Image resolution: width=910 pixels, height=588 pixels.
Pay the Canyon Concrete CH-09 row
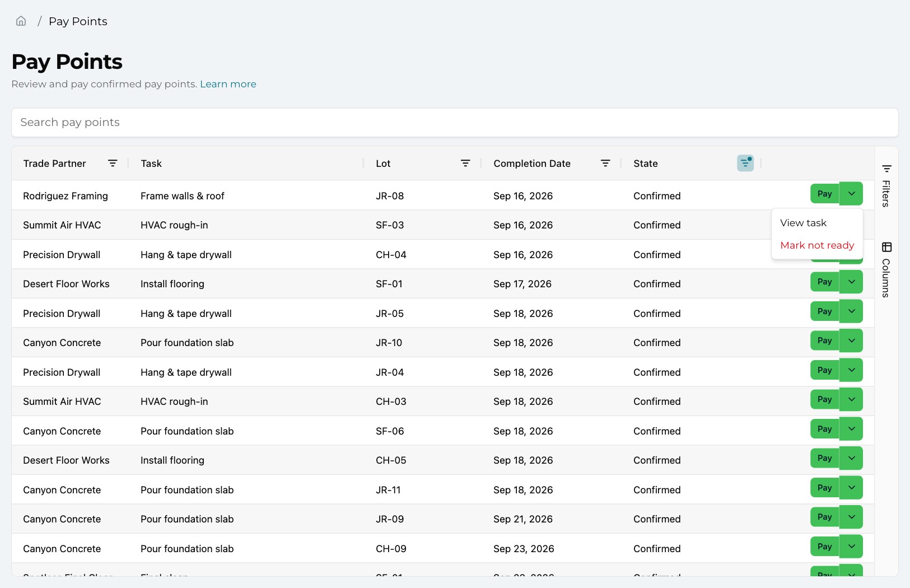[825, 547]
